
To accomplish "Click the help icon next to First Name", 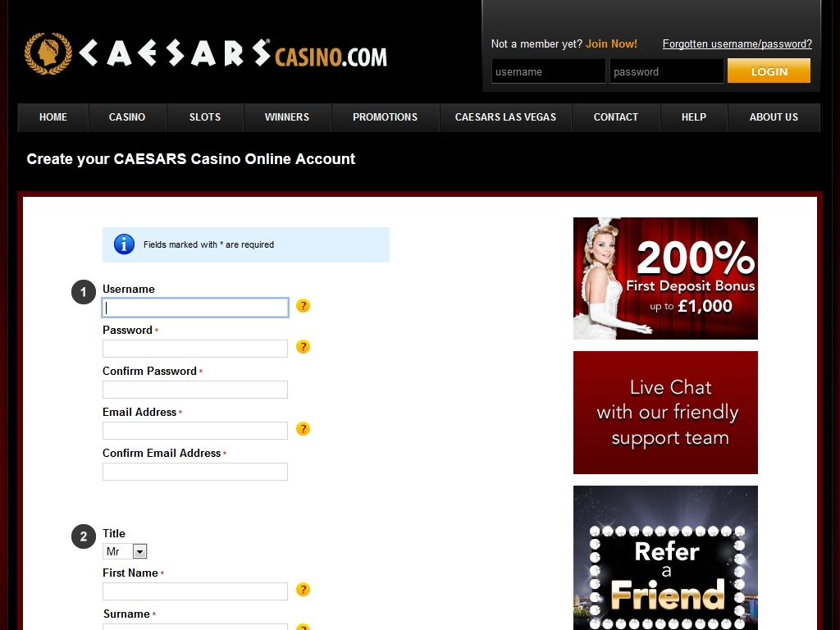I will click(303, 590).
